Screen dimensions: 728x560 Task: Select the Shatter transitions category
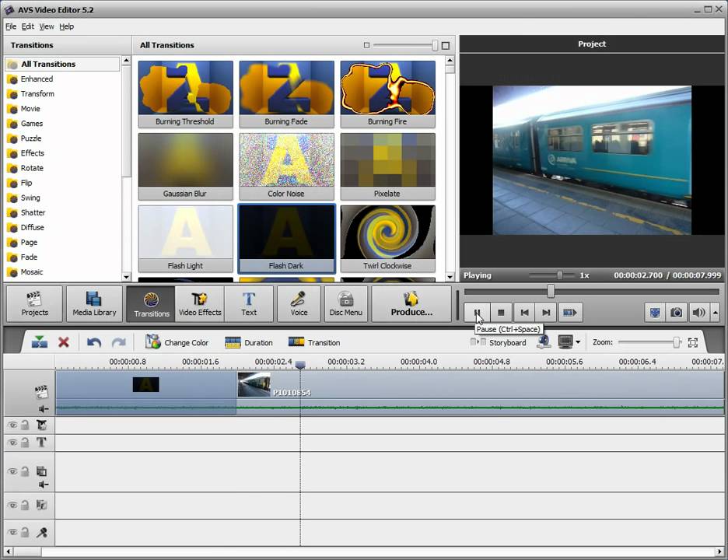pos(33,212)
